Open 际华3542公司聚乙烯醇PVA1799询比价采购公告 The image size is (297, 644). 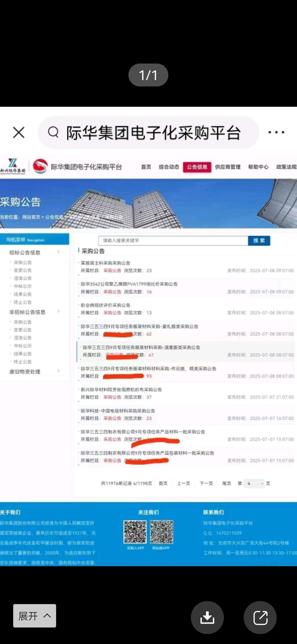(x=129, y=284)
